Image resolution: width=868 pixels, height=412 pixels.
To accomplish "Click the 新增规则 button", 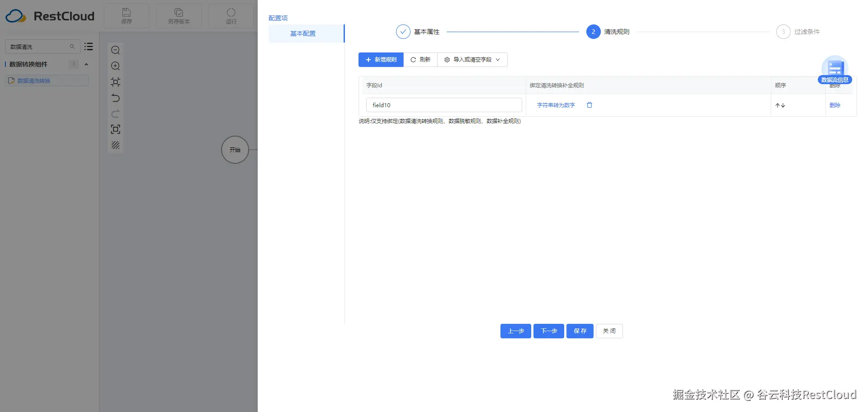I will tap(381, 60).
